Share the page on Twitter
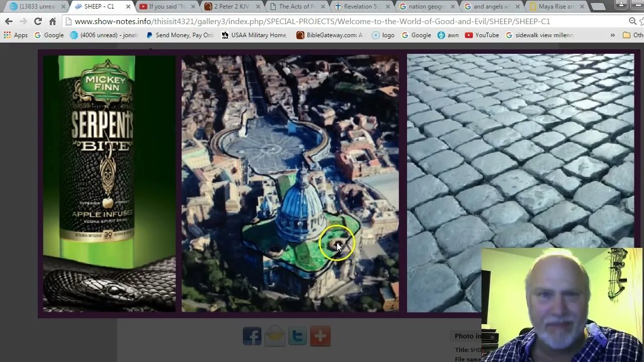This screenshot has width=644, height=362. tap(297, 336)
